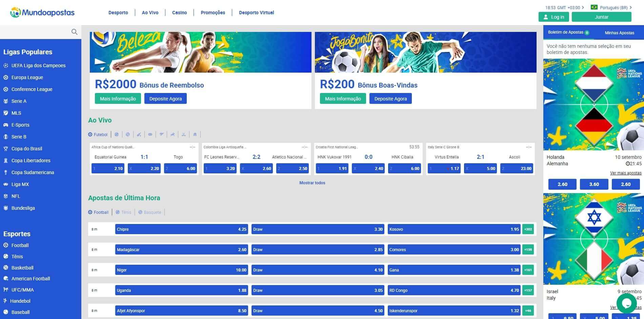The height and width of the screenshot is (319, 644).
Task: Toggle the Basquete filter under Apostas de Última Hora
Action: tap(150, 212)
